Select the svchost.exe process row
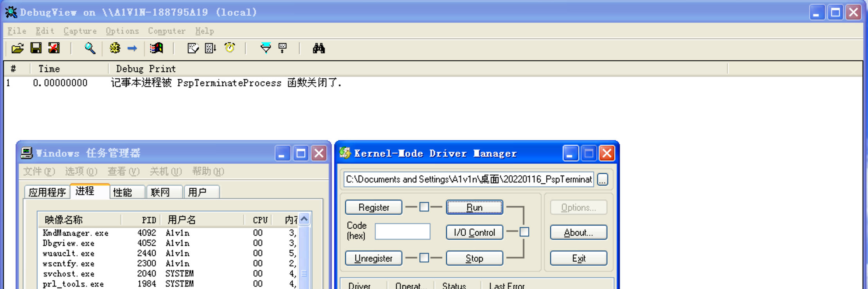The image size is (868, 289). 169,273
